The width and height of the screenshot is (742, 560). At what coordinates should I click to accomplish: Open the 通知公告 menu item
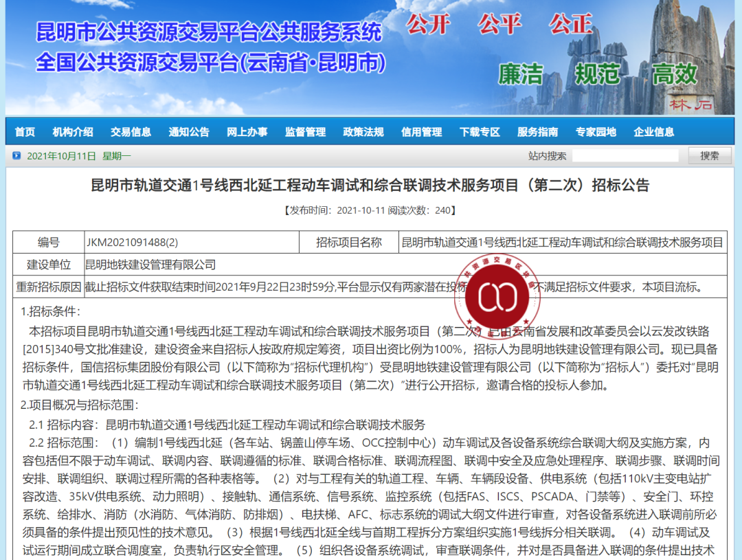[189, 132]
